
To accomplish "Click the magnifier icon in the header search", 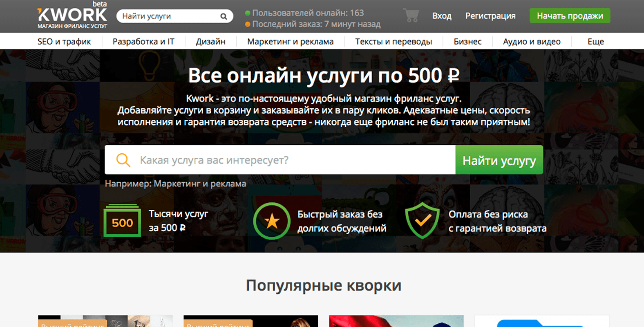I will (x=224, y=16).
